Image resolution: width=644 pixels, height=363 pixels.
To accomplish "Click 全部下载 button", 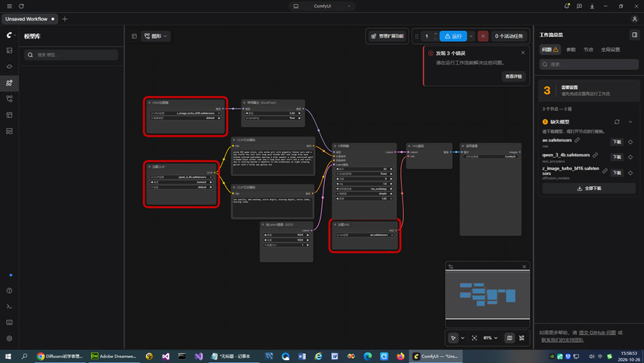I will [x=589, y=189].
